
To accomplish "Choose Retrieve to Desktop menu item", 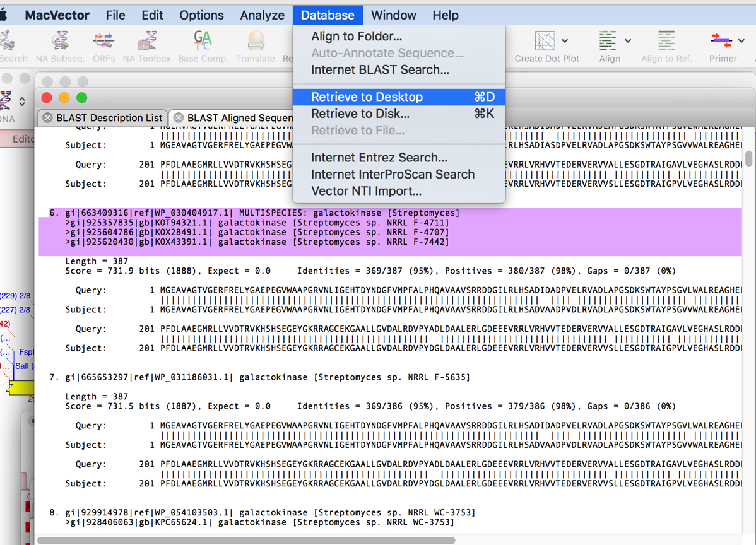I will (367, 97).
